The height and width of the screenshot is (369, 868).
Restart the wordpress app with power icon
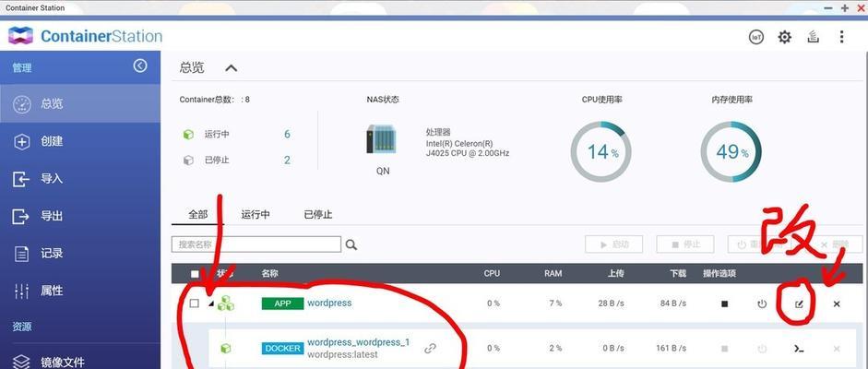coord(762,304)
